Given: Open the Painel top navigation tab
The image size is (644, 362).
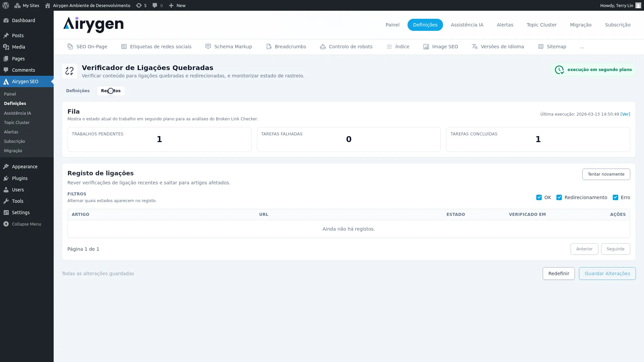Looking at the screenshot, I should click(x=392, y=25).
